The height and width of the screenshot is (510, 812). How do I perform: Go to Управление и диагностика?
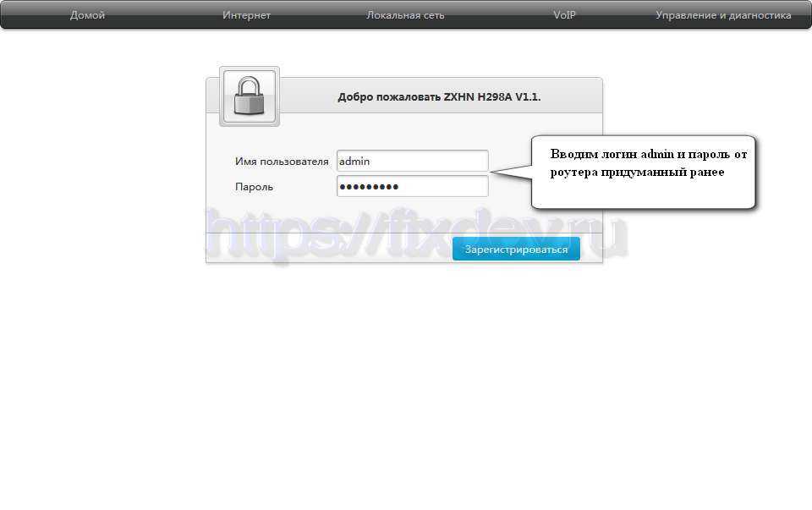coord(723,15)
